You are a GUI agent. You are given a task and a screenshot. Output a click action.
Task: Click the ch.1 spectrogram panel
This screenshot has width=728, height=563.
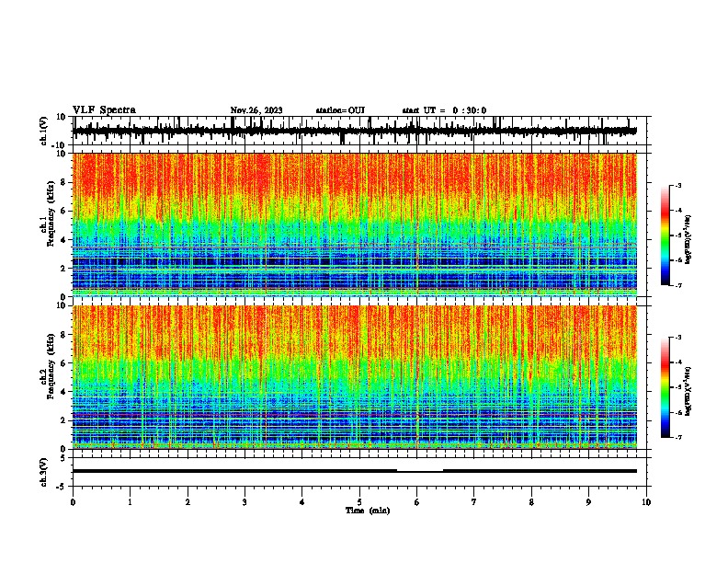tap(355, 224)
